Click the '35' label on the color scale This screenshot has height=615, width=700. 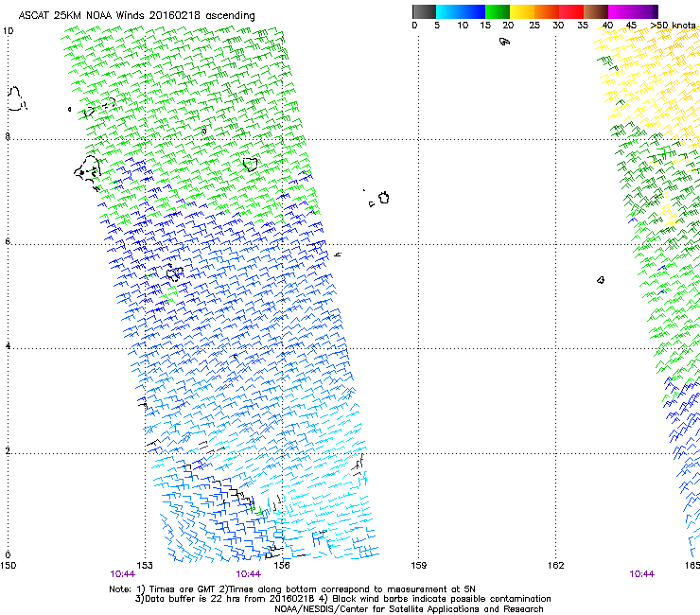coord(583,26)
